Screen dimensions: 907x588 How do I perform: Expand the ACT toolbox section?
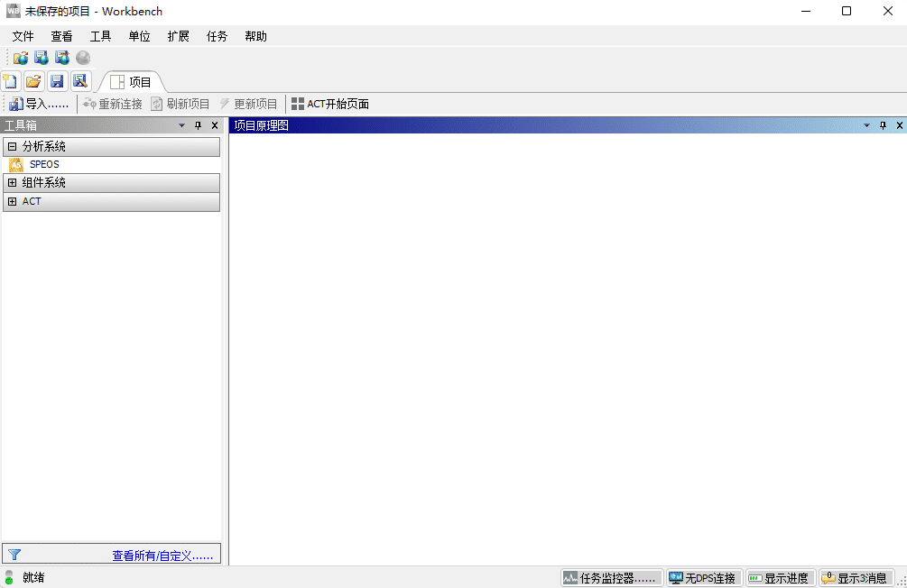click(13, 202)
